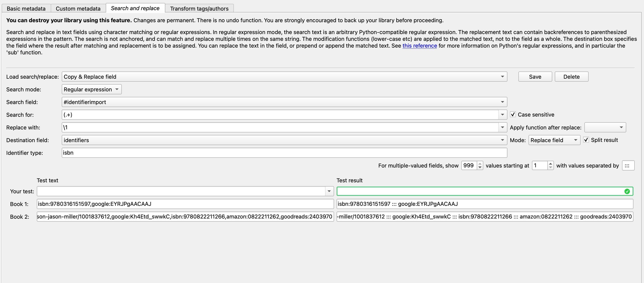The height and width of the screenshot is (283, 644).
Task: Switch to the Custom metadata tab
Action: pyautogui.click(x=78, y=8)
